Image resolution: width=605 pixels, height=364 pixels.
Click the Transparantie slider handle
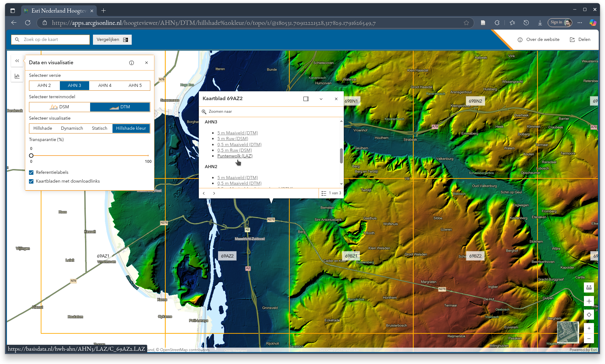31,156
